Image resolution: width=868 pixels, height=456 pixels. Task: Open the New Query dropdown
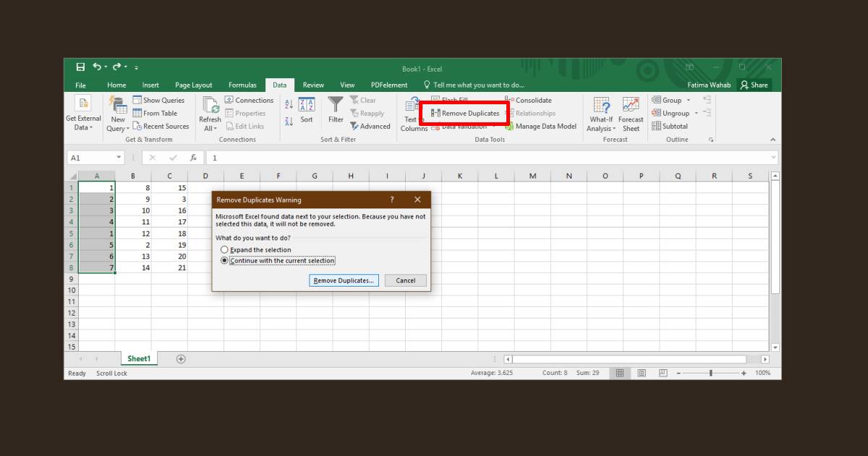coord(117,114)
